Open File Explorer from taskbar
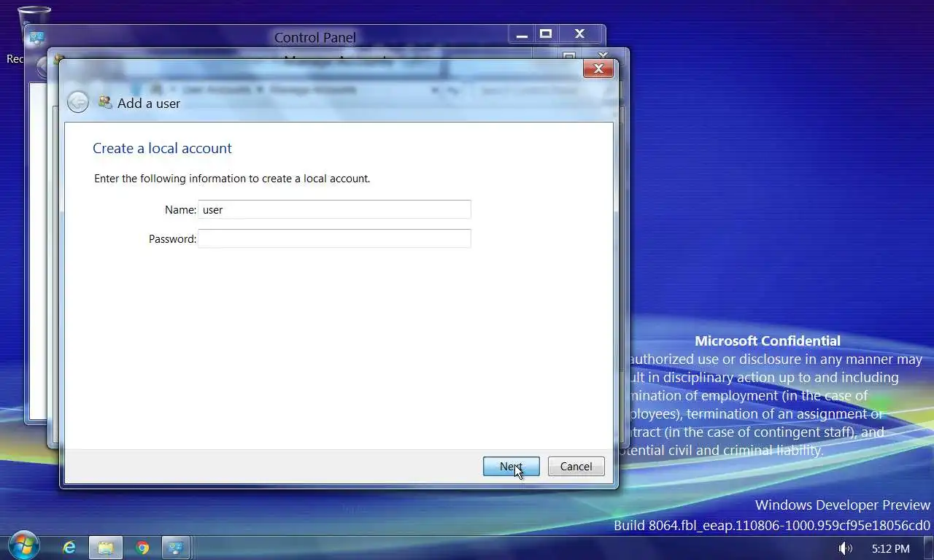This screenshot has width=934, height=560. pos(106,548)
